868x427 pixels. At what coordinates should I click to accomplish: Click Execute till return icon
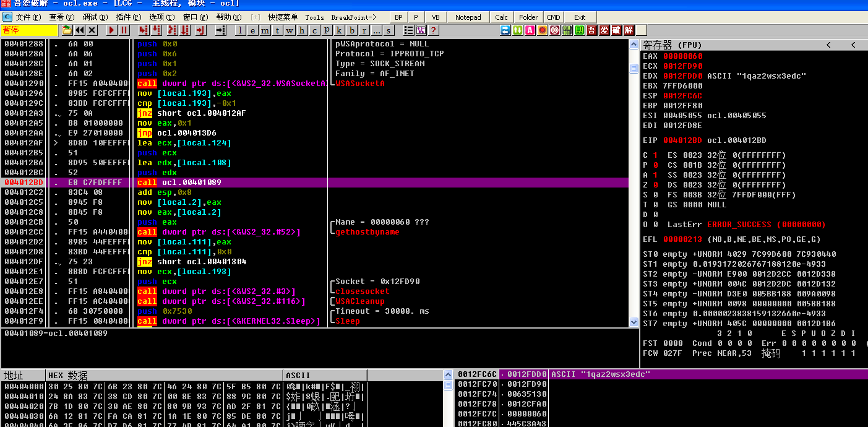[x=202, y=30]
